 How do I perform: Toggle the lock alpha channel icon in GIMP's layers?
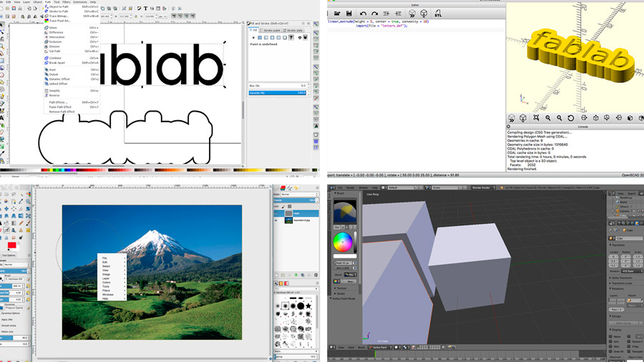pyautogui.click(x=290, y=207)
